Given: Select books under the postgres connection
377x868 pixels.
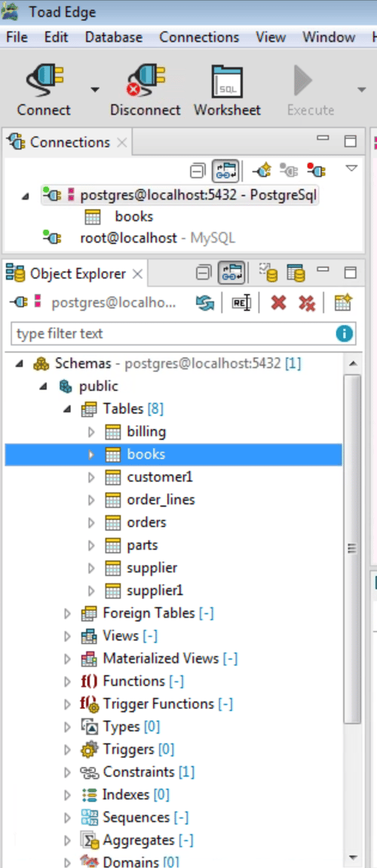Looking at the screenshot, I should 134,216.
